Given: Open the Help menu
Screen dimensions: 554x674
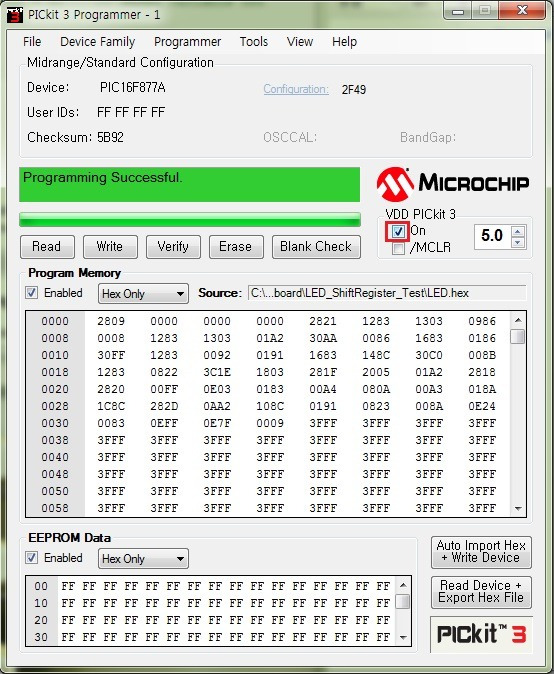Looking at the screenshot, I should tap(344, 42).
